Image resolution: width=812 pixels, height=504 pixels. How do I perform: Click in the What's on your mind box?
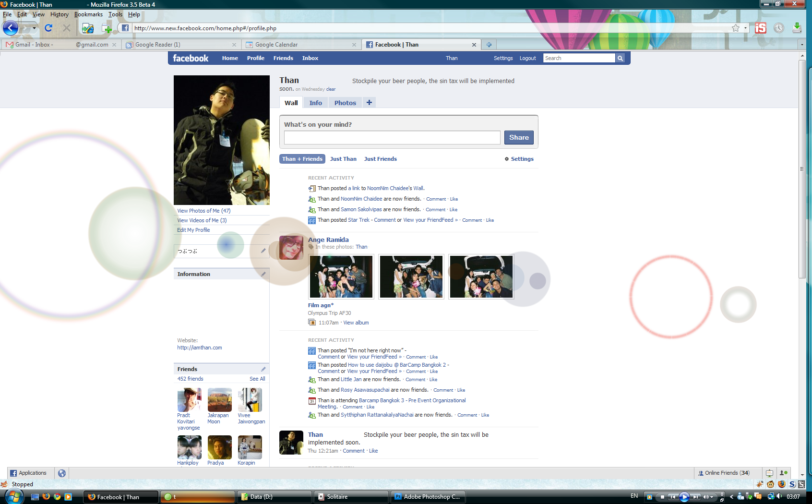392,138
